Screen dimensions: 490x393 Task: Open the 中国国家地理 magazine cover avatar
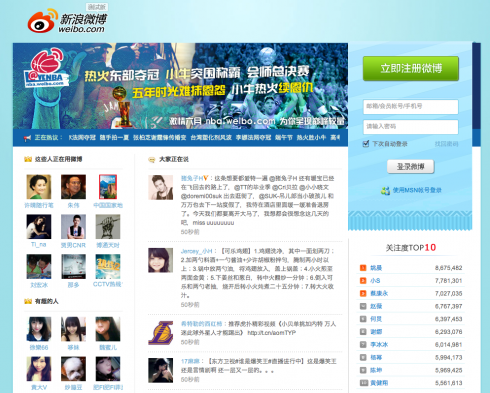pyautogui.click(x=108, y=187)
